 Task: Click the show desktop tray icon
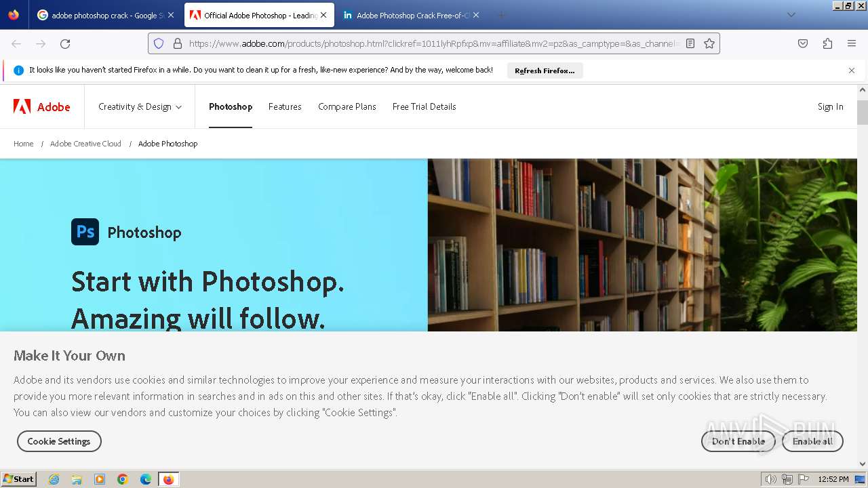pyautogui.click(x=861, y=479)
